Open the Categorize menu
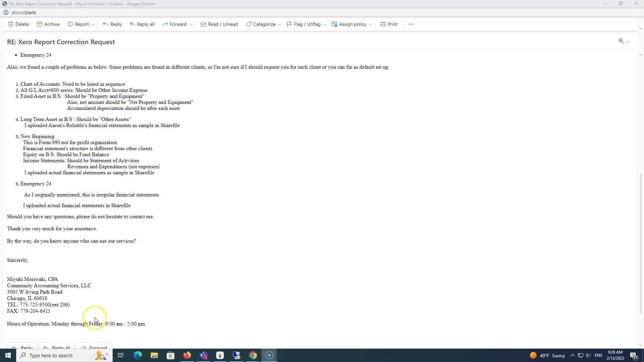The height and width of the screenshot is (362, 644). tap(261, 24)
